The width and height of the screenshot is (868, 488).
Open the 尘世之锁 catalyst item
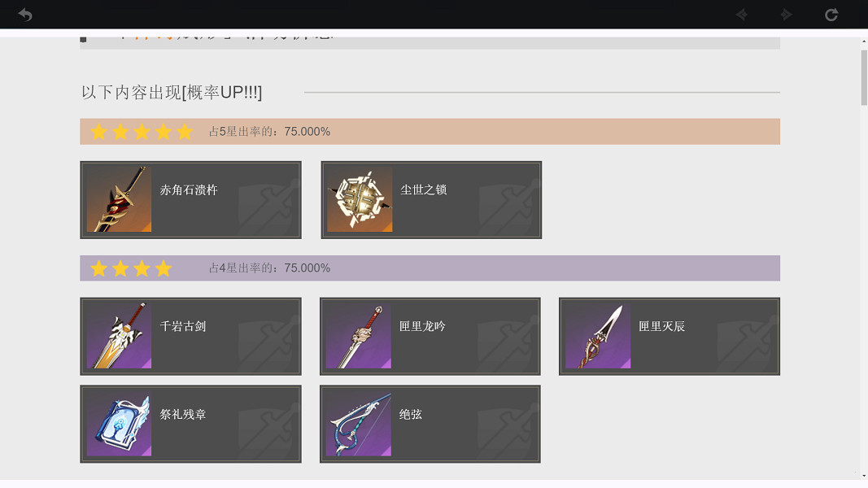tap(359, 198)
